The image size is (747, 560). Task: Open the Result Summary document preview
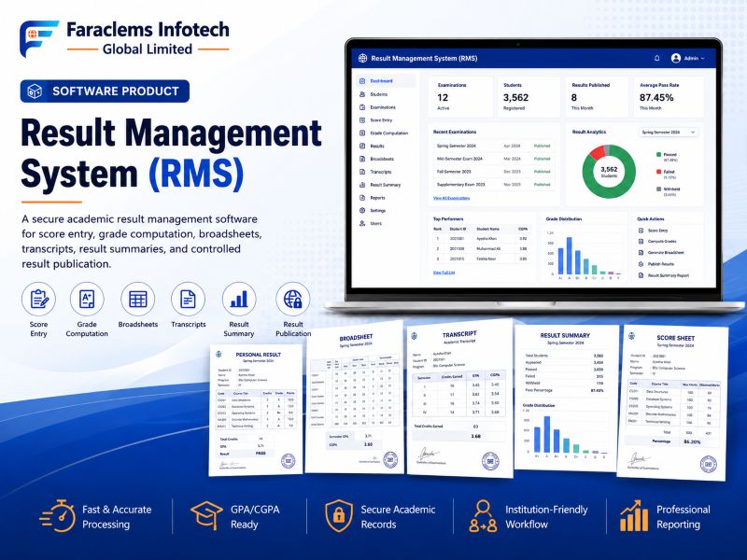566,398
